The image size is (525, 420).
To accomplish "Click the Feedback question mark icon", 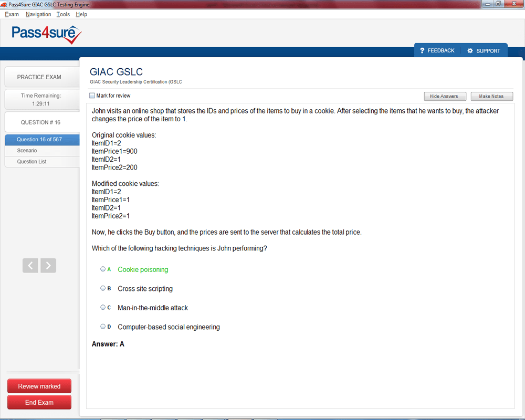I will 422,51.
